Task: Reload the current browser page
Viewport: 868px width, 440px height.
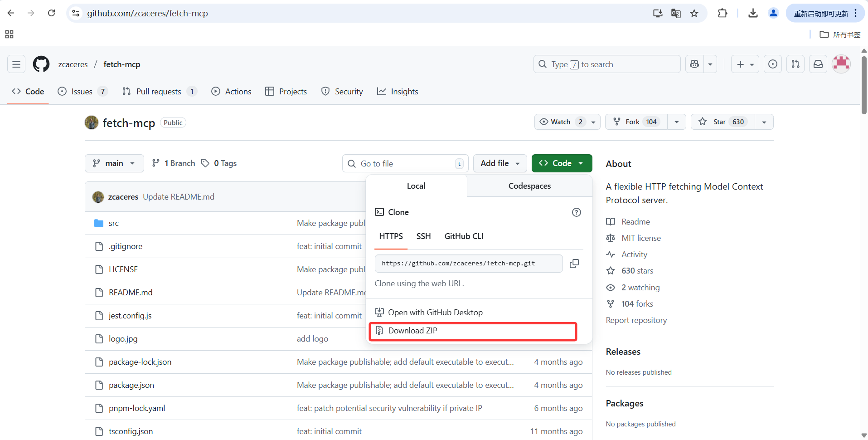Action: pos(52,13)
